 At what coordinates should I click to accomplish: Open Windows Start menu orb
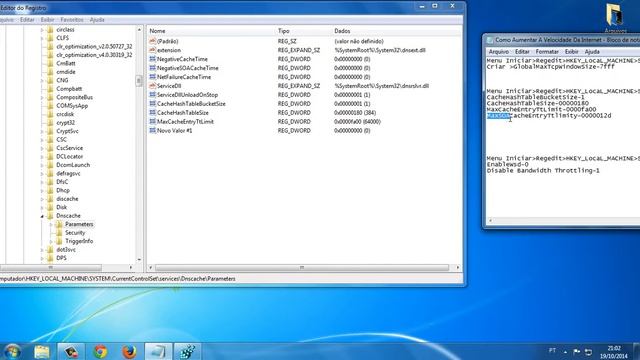point(13,351)
